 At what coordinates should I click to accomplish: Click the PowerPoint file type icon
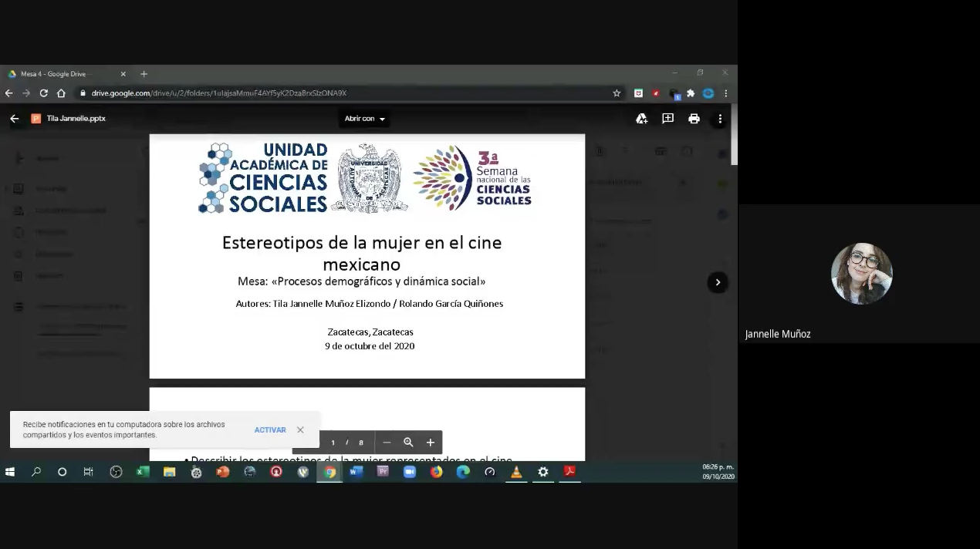point(35,119)
